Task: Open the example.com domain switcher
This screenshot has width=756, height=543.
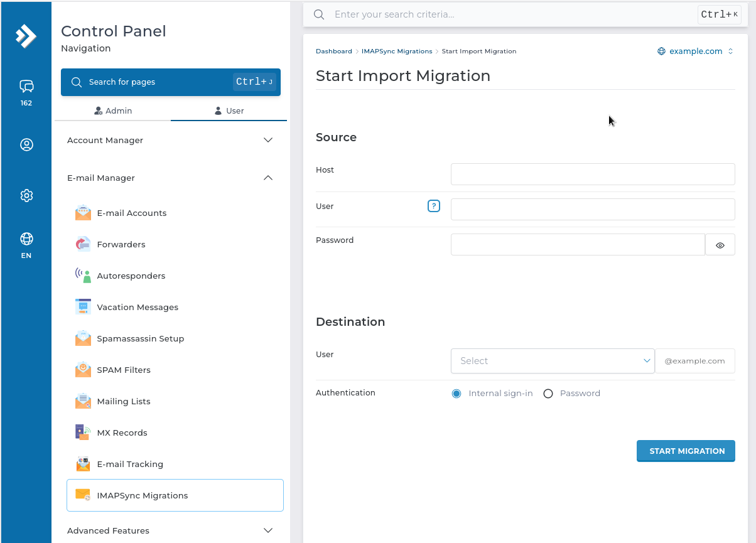Action: coord(695,51)
